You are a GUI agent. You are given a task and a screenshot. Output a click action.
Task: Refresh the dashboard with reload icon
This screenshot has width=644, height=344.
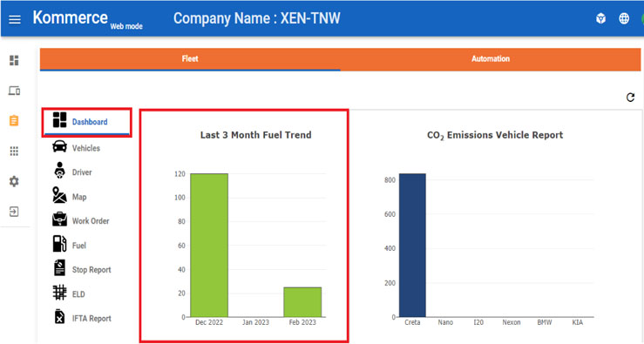[630, 98]
